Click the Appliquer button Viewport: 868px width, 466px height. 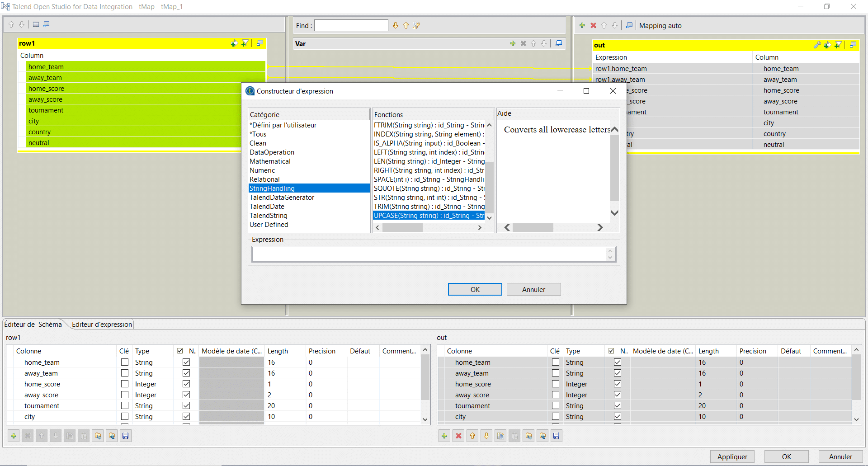click(x=732, y=457)
